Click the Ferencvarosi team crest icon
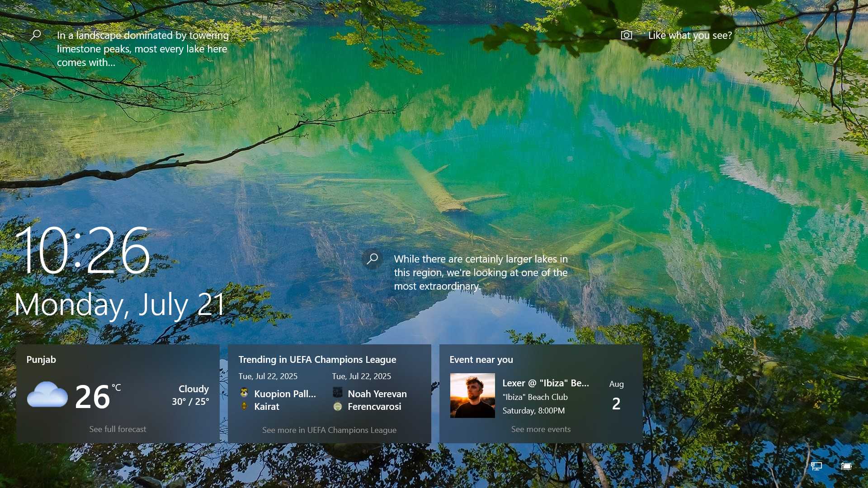The width and height of the screenshot is (868, 488). tap(337, 406)
